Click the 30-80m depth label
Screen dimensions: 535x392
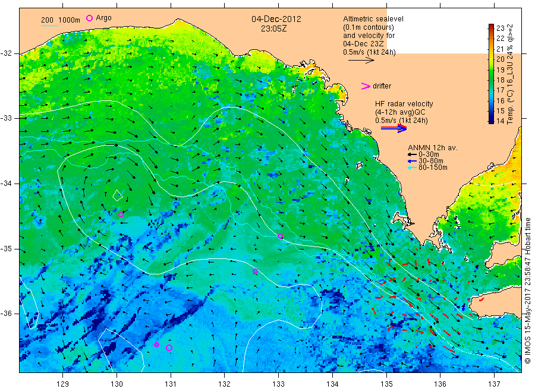(430, 161)
